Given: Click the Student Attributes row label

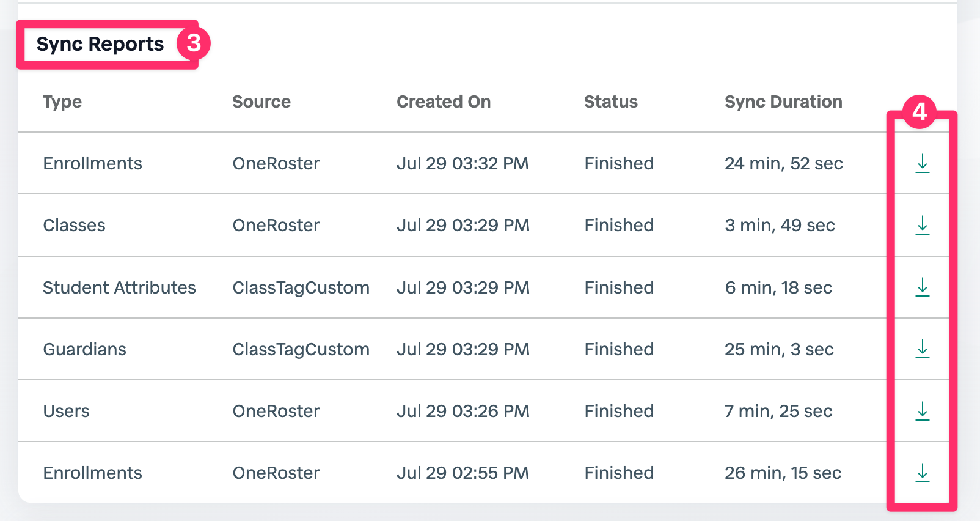Looking at the screenshot, I should pyautogui.click(x=120, y=287).
